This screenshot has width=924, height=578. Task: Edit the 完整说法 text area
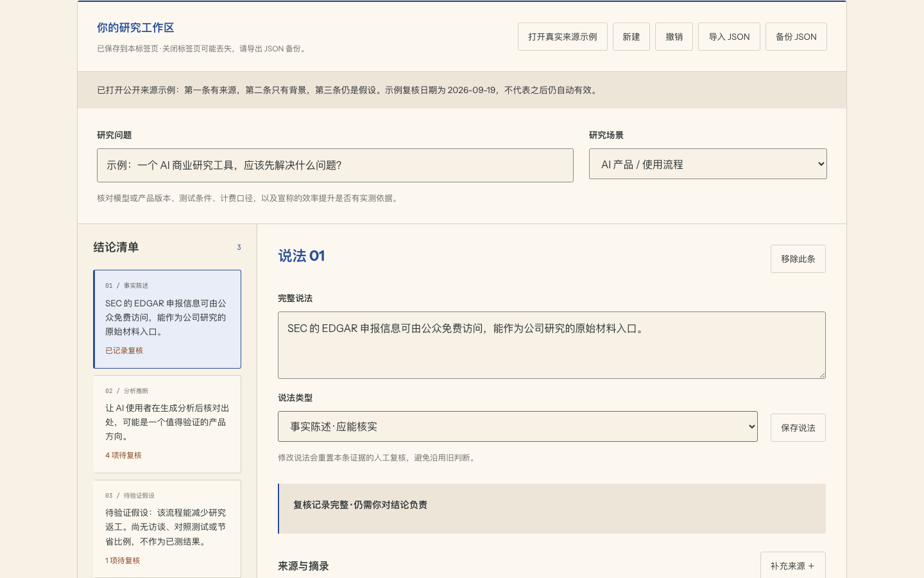[552, 345]
